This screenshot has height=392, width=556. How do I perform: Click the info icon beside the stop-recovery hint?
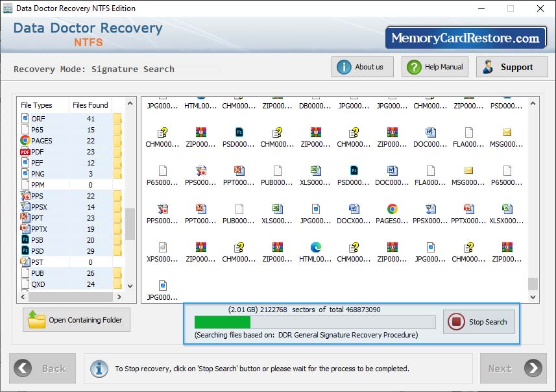[x=99, y=369]
